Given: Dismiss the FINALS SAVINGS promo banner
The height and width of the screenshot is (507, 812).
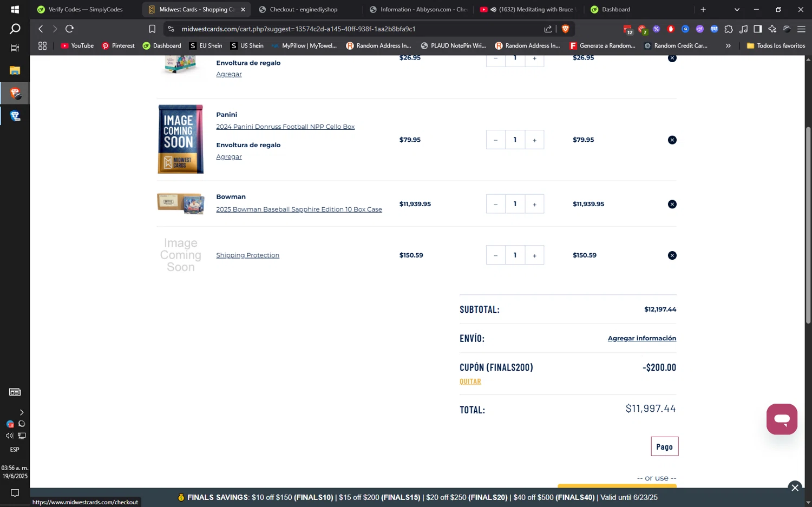Looking at the screenshot, I should (795, 488).
